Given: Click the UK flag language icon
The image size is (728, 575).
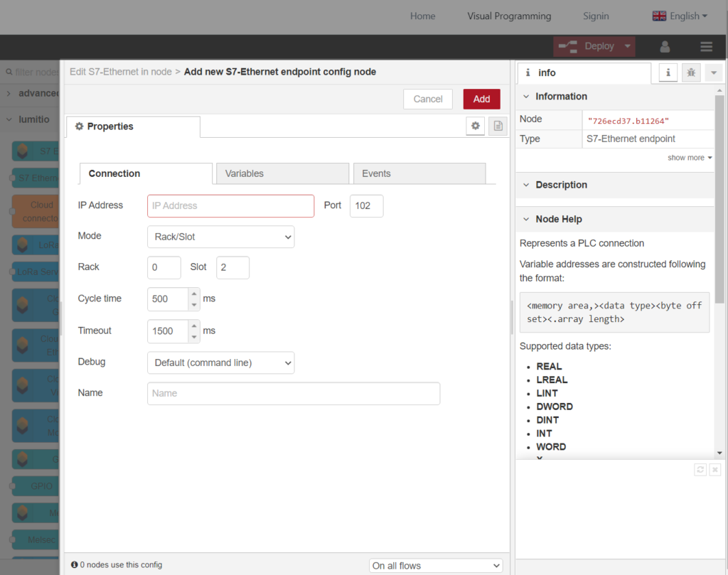Looking at the screenshot, I should click(659, 16).
